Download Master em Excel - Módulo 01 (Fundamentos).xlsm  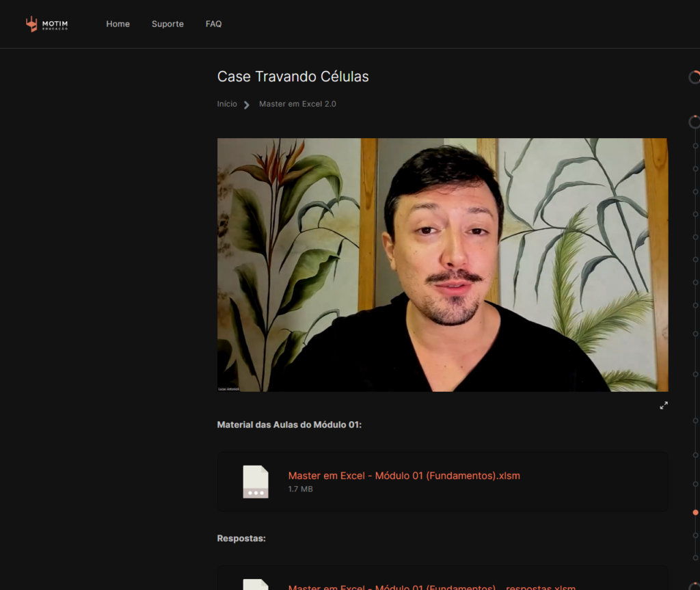(404, 476)
